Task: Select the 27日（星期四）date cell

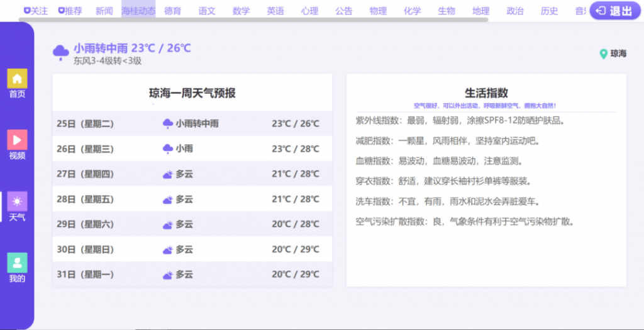Action: click(85, 174)
